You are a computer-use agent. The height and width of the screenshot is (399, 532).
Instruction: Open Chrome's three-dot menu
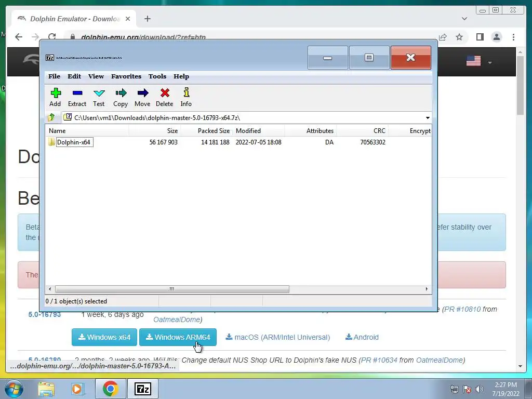514,37
